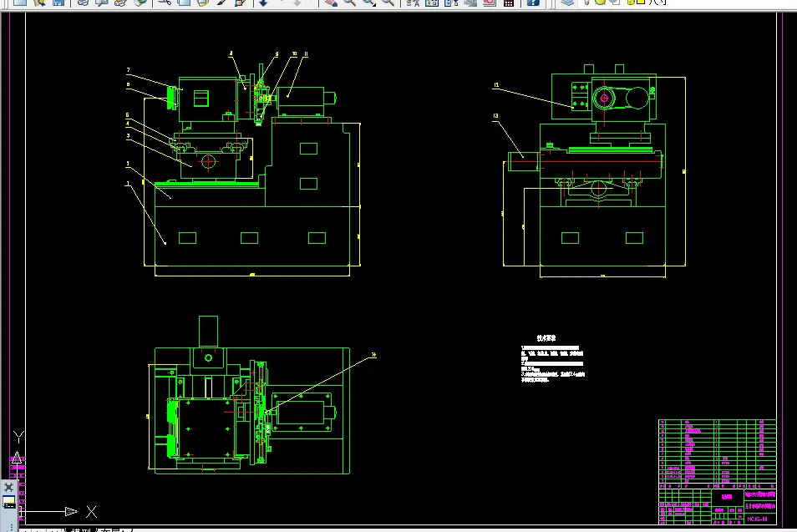Open the Layer Properties Manager icon
This screenshot has width=797, height=532.
click(x=566, y=2)
